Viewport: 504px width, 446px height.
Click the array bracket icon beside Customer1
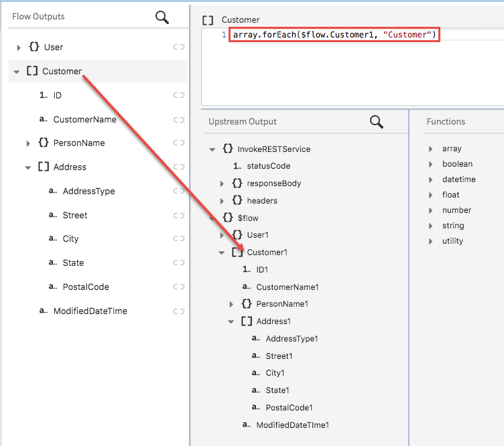click(237, 252)
